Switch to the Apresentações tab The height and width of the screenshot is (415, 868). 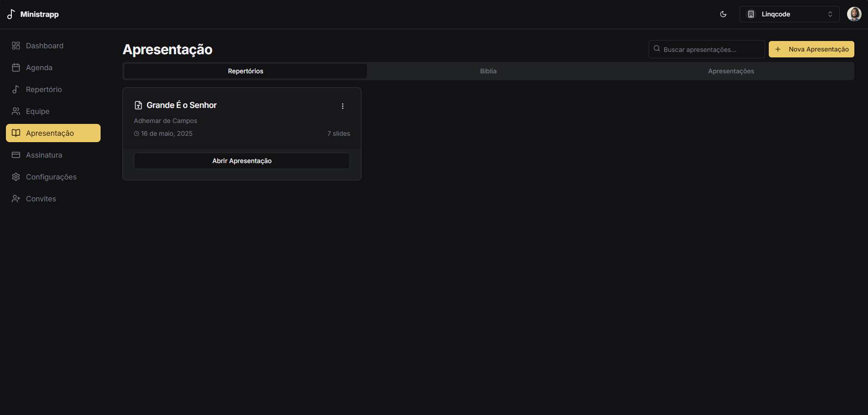[731, 71]
